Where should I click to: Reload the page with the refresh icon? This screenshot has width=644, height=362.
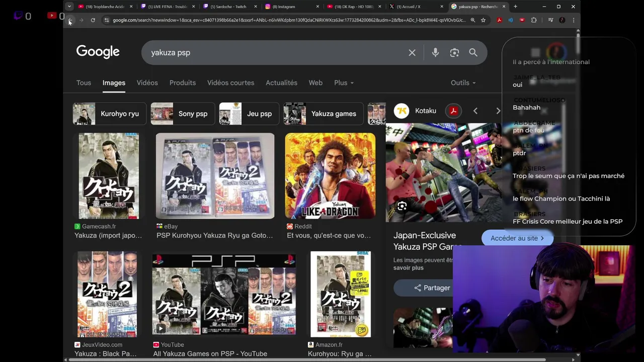click(93, 20)
